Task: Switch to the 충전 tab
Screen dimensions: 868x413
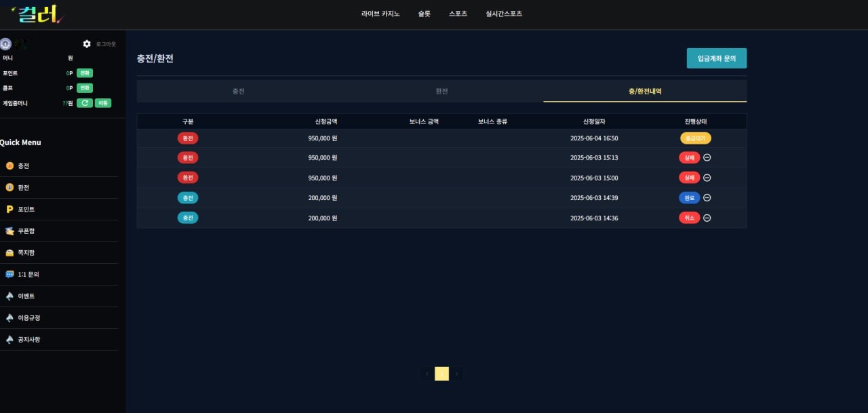Action: pos(239,91)
